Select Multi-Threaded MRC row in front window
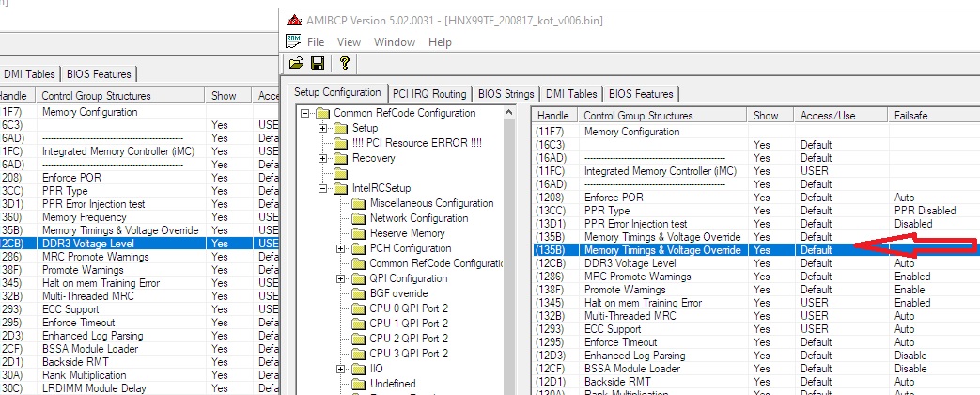This screenshot has height=395, width=980. pyautogui.click(x=755, y=315)
